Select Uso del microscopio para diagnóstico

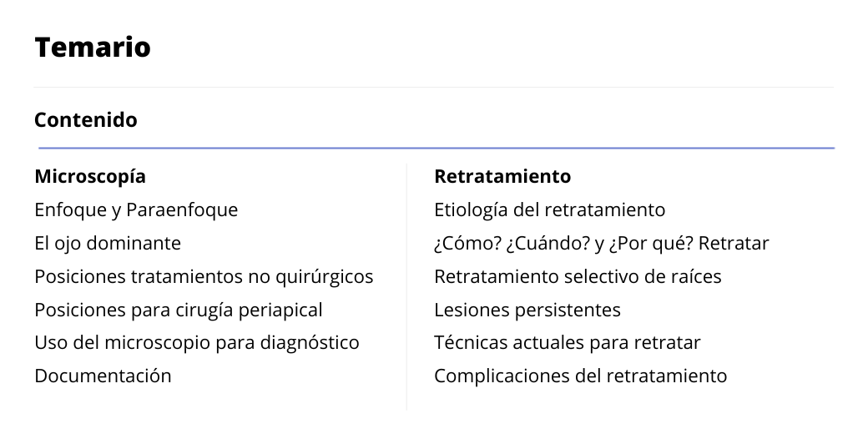(196, 343)
